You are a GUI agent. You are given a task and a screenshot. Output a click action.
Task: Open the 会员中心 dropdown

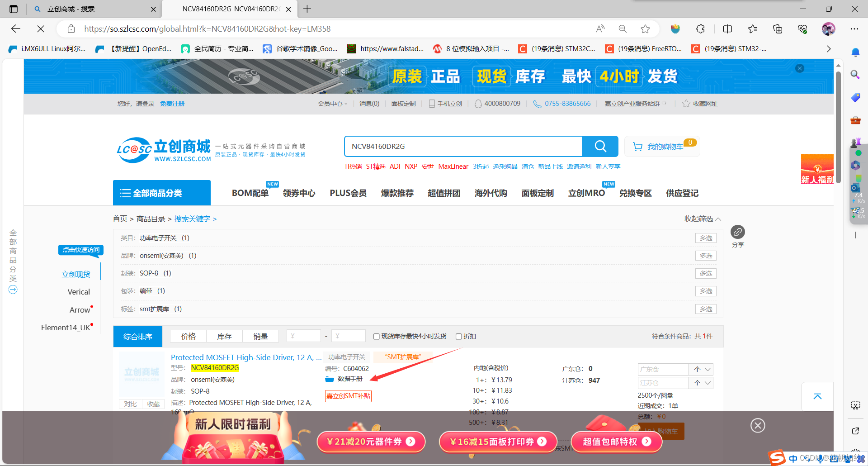pyautogui.click(x=332, y=104)
